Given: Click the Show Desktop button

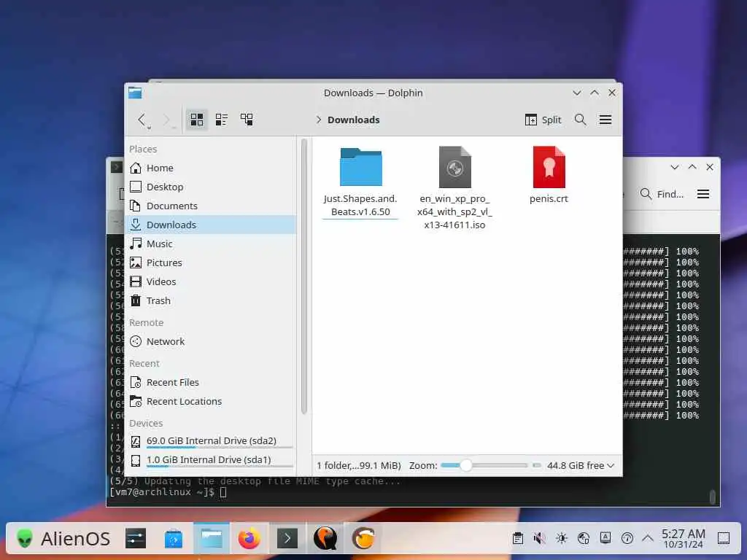Looking at the screenshot, I should (724, 539).
